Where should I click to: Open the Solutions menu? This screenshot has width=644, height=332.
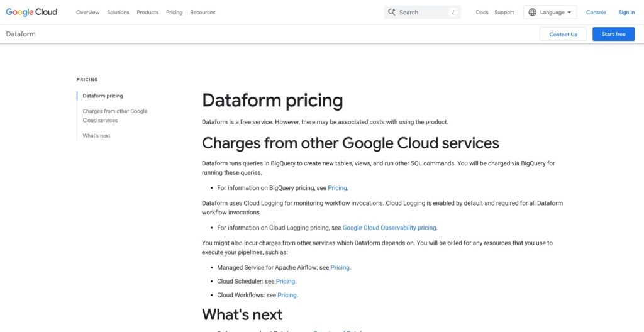click(118, 13)
